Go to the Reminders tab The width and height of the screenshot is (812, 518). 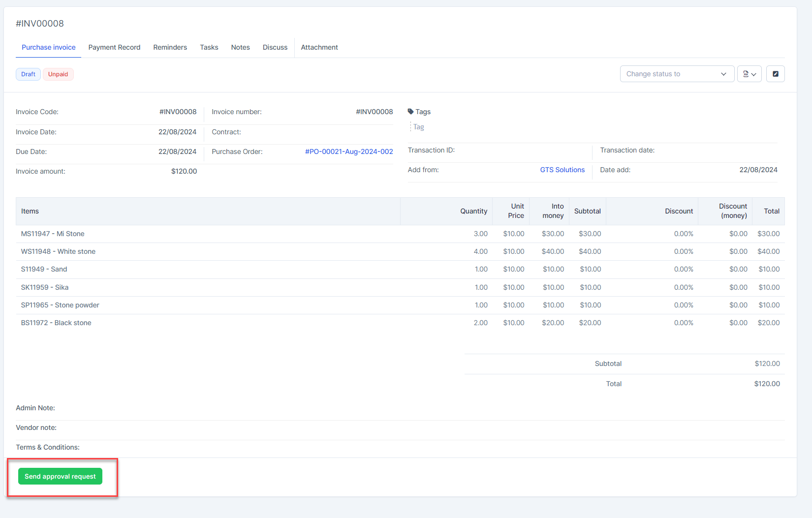(x=170, y=47)
